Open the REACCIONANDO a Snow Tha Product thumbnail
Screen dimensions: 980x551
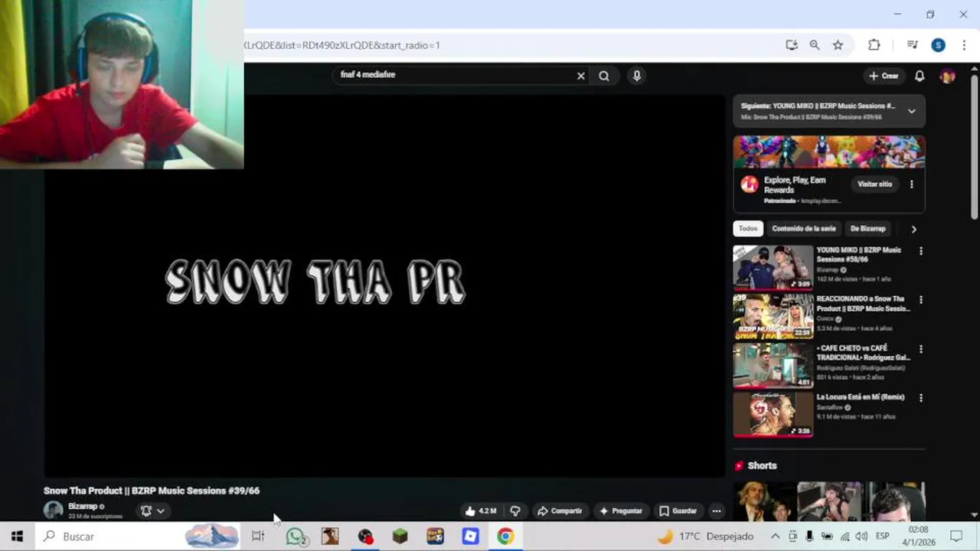pyautogui.click(x=773, y=316)
